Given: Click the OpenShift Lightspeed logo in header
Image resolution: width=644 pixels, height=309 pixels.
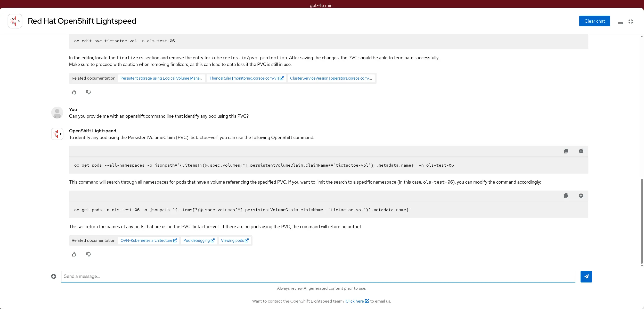Looking at the screenshot, I should (x=15, y=21).
